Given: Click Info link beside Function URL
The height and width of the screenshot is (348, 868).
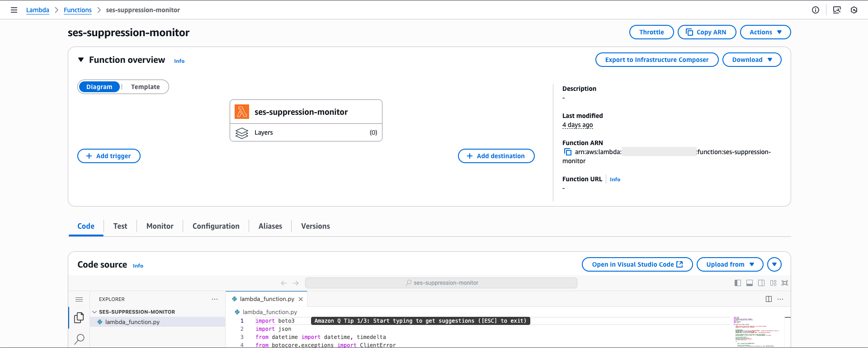Looking at the screenshot, I should pos(615,179).
